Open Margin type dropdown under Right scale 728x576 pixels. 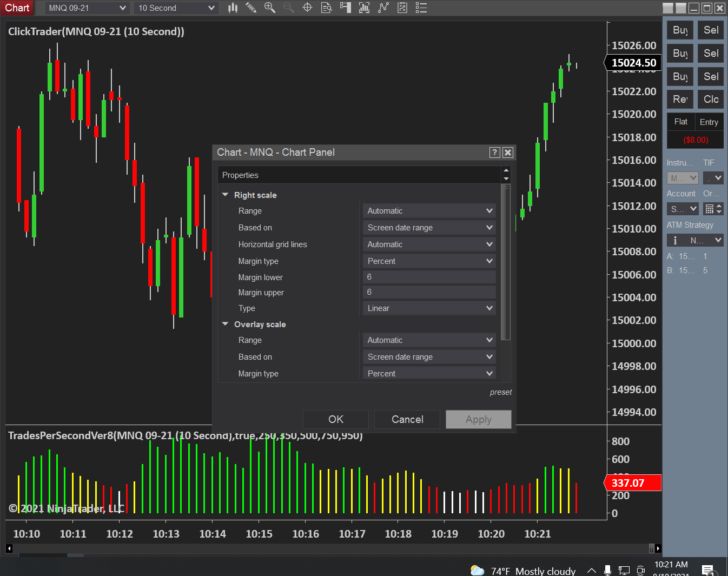pyautogui.click(x=429, y=261)
